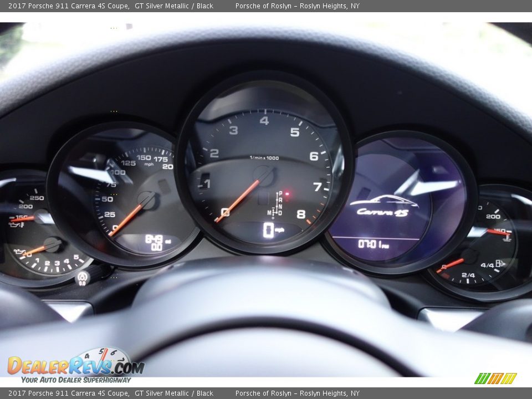Switch the gear selector display to M mode
The image size is (532, 399).
pos(269,212)
